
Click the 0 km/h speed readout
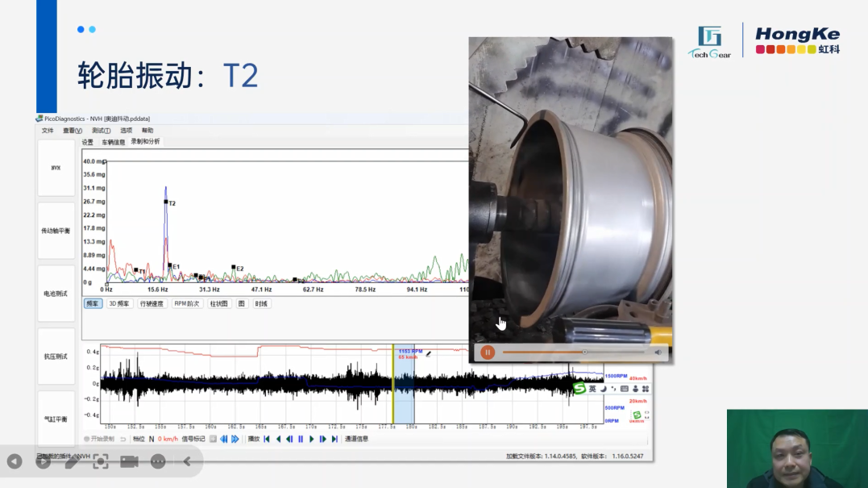click(x=168, y=439)
